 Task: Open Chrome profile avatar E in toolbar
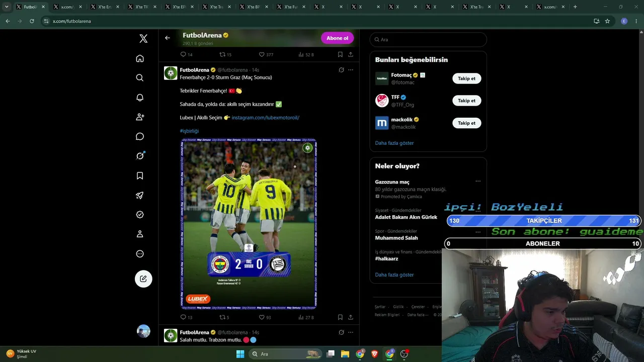click(624, 21)
